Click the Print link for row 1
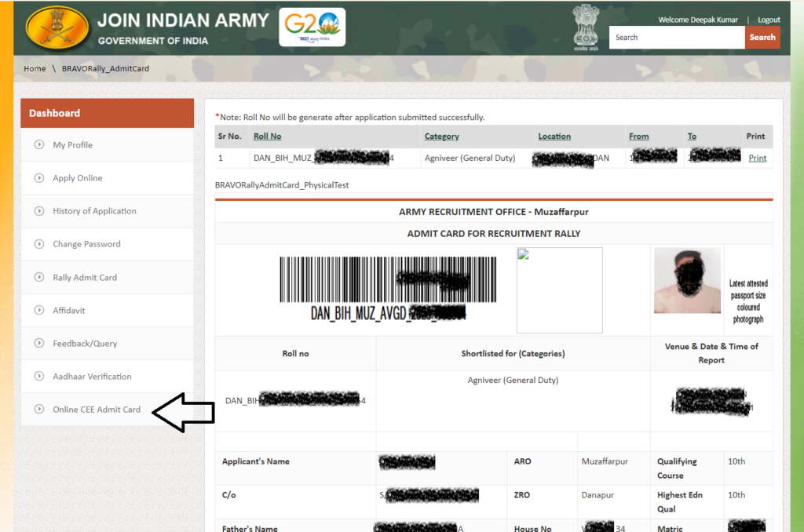This screenshot has width=804, height=532. 758,158
